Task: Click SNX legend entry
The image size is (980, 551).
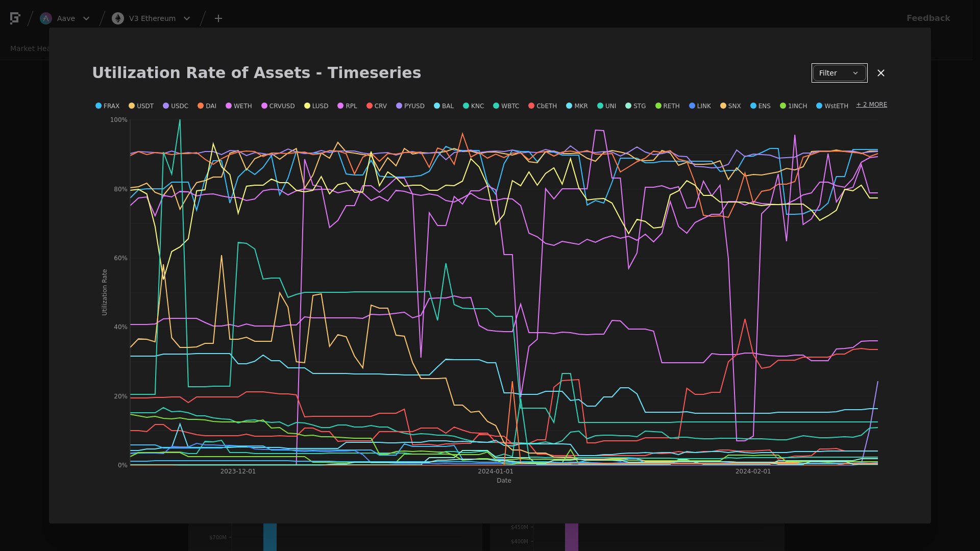Action: [731, 106]
